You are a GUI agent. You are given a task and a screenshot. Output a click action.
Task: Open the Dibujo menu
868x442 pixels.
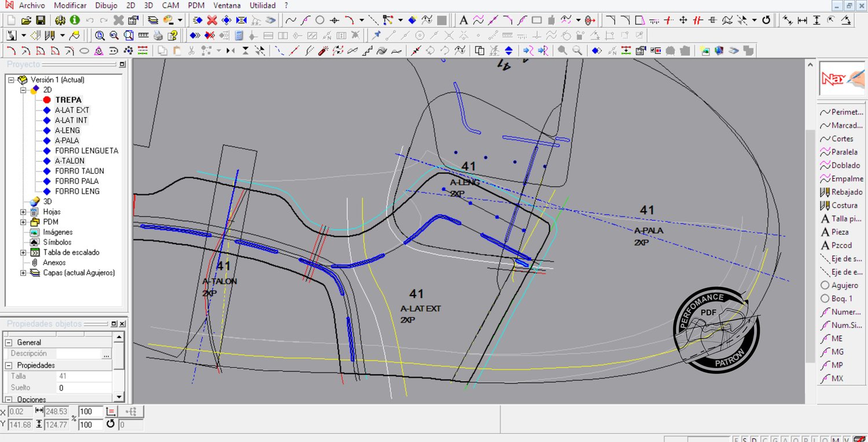106,5
